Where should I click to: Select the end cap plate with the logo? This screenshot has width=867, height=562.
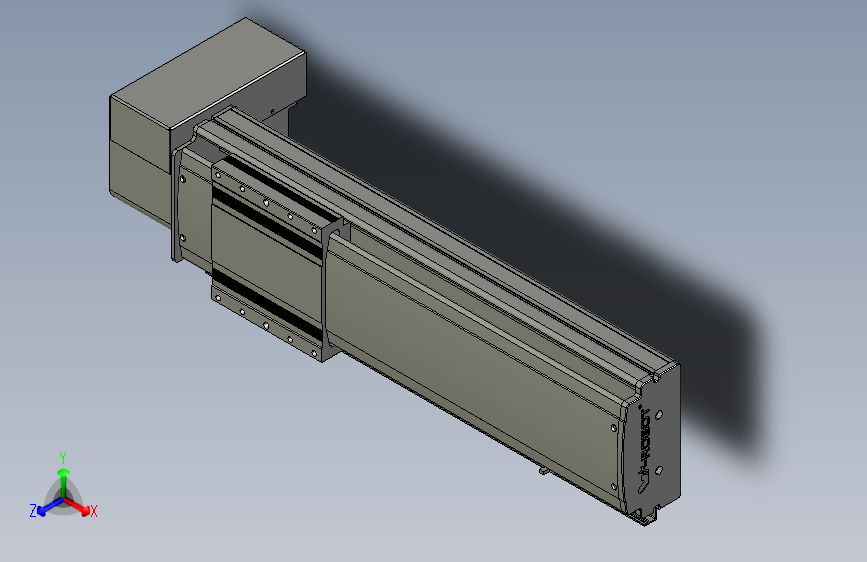(652, 443)
